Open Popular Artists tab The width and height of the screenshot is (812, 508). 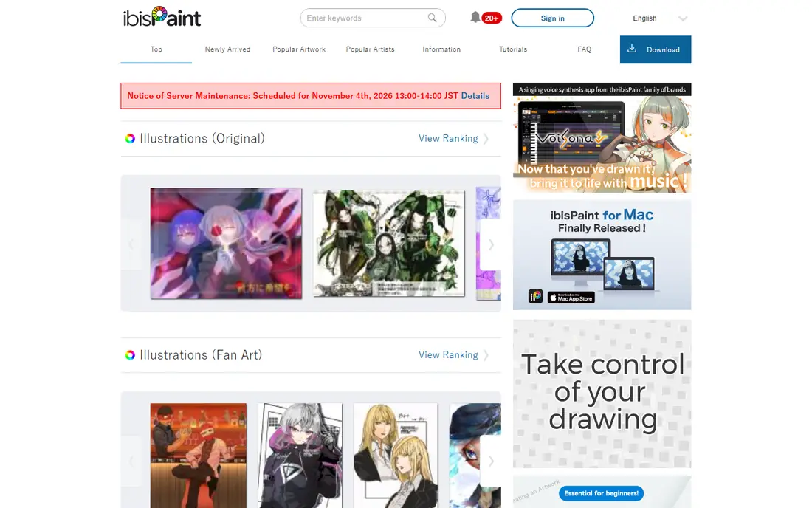(x=371, y=49)
